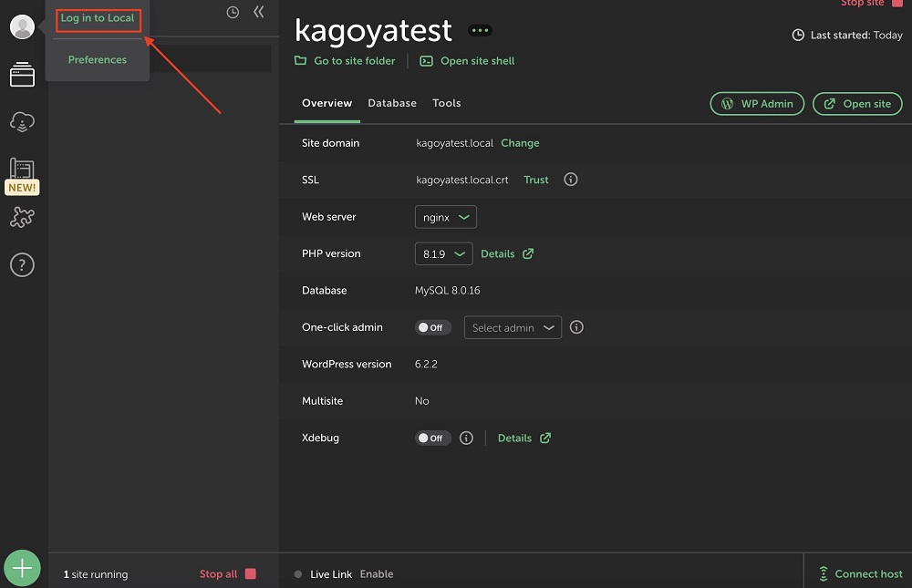Collapse the sites sidebar with double chevron

click(x=259, y=12)
